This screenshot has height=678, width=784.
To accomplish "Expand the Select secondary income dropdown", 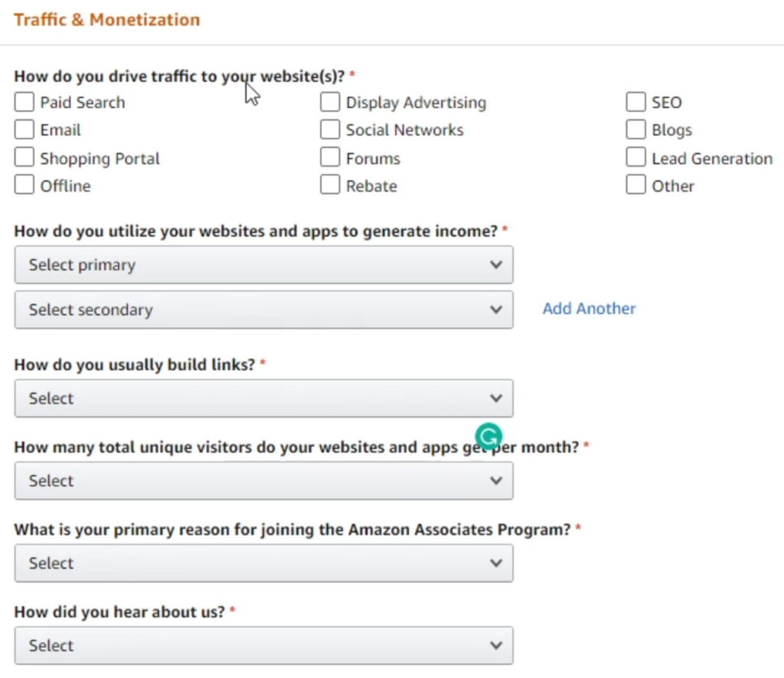I will [x=263, y=310].
